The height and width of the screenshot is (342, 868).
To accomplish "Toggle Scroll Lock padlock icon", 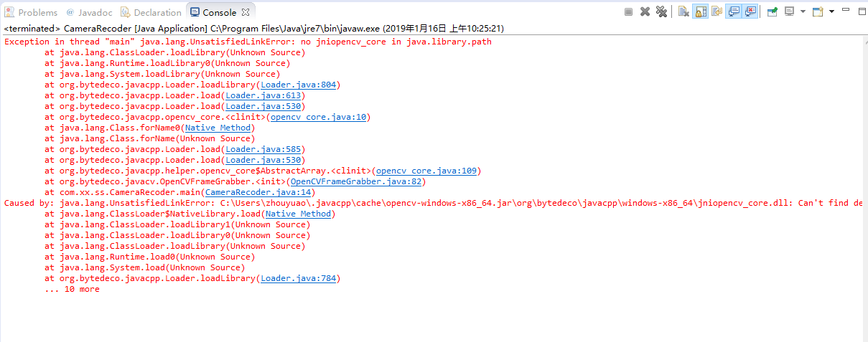I will 700,11.
